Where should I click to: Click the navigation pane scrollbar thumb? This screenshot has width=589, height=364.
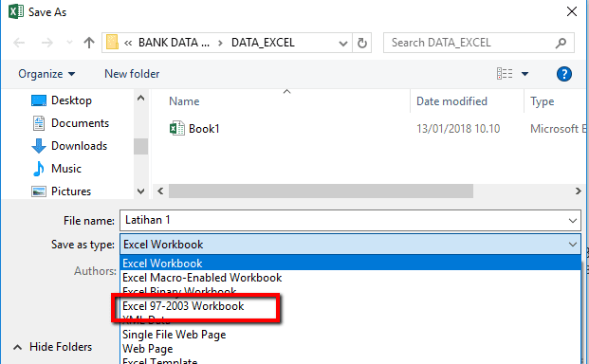point(141,146)
